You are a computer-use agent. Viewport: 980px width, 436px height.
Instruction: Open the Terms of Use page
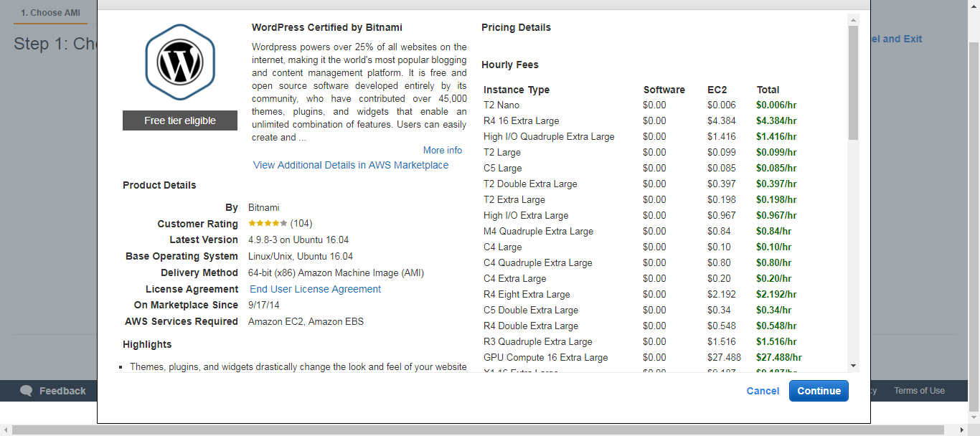click(918, 390)
